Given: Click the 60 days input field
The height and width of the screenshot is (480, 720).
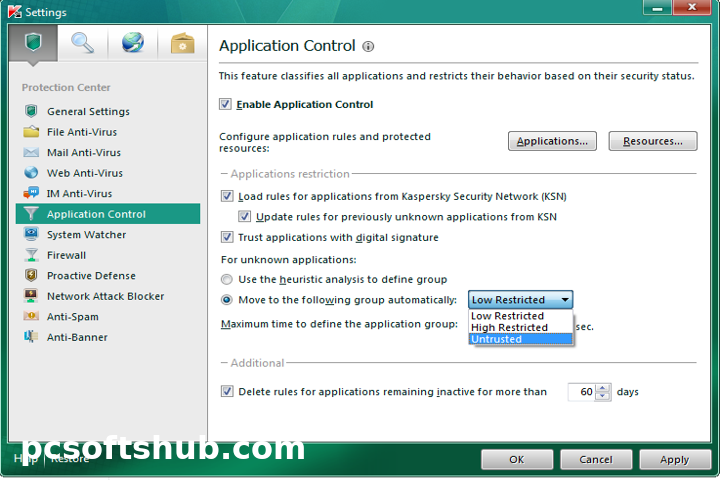Looking at the screenshot, I should (582, 392).
